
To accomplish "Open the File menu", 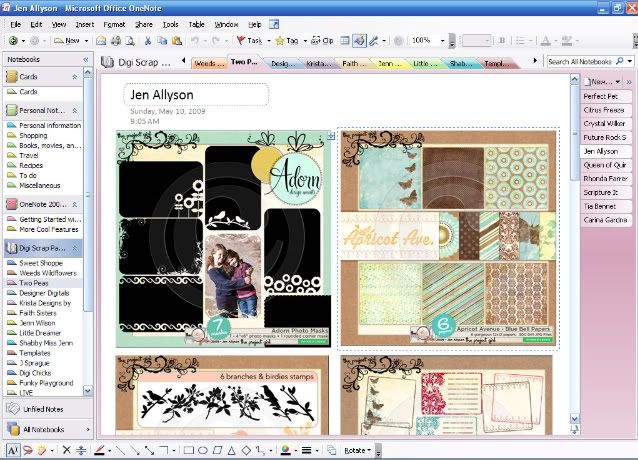I will tap(15, 24).
